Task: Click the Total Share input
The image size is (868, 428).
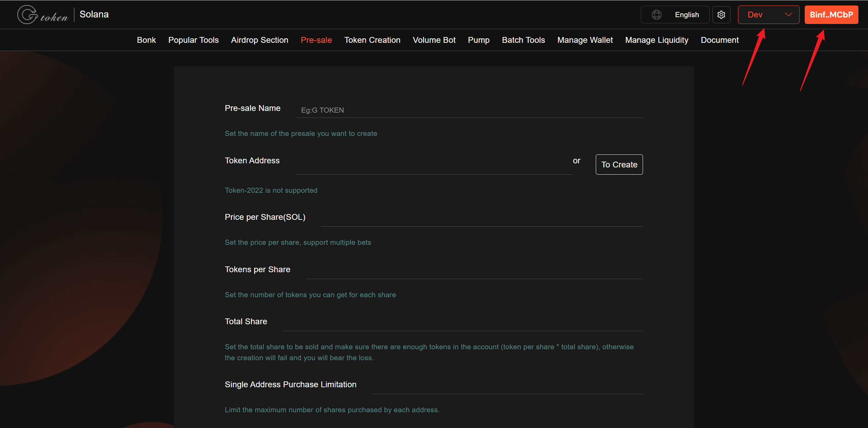Action: tap(462, 323)
